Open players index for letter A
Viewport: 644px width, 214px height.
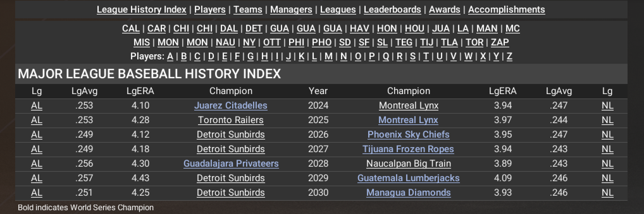(170, 56)
